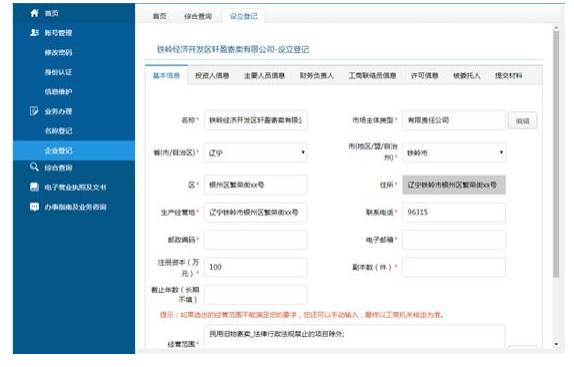574x367 pixels.
Task: Click scrollbar down arrow at bottom right
Action: [x=556, y=344]
